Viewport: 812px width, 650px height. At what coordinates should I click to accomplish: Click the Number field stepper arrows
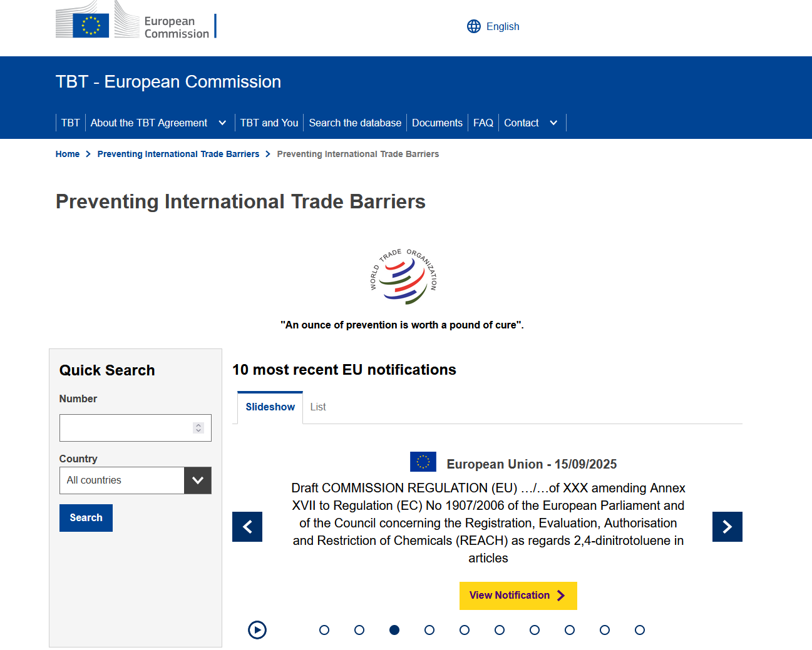[x=198, y=428]
